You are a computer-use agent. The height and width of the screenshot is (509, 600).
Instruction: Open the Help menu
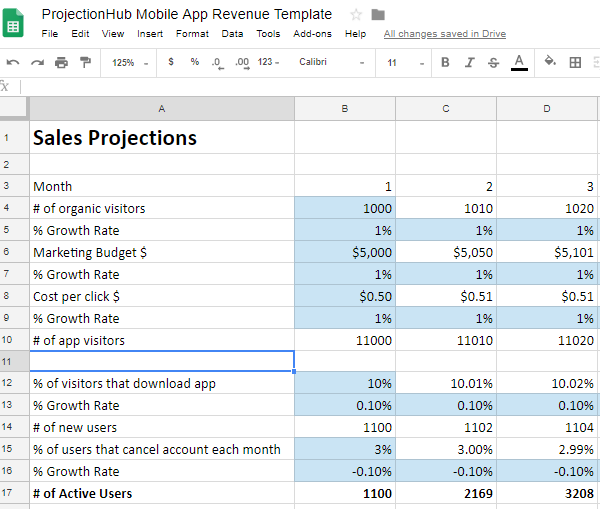point(355,34)
